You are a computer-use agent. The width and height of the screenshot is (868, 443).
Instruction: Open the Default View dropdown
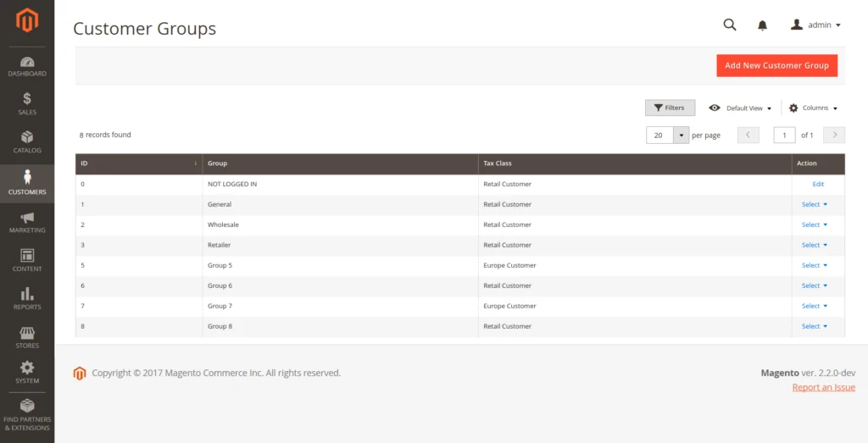741,108
